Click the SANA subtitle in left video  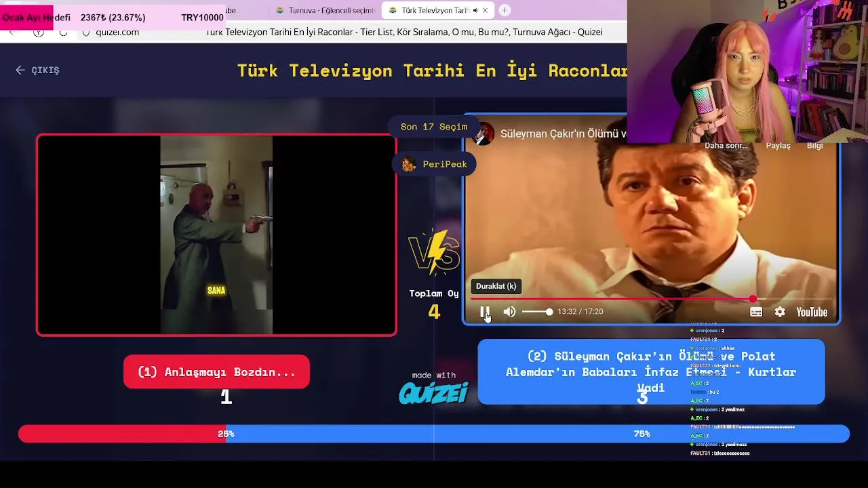216,291
